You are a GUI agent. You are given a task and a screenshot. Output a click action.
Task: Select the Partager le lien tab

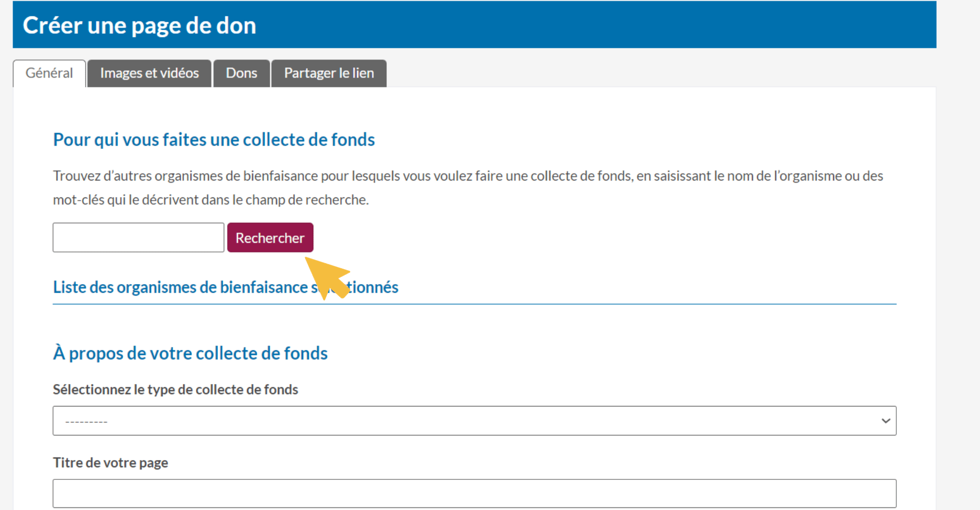(329, 73)
